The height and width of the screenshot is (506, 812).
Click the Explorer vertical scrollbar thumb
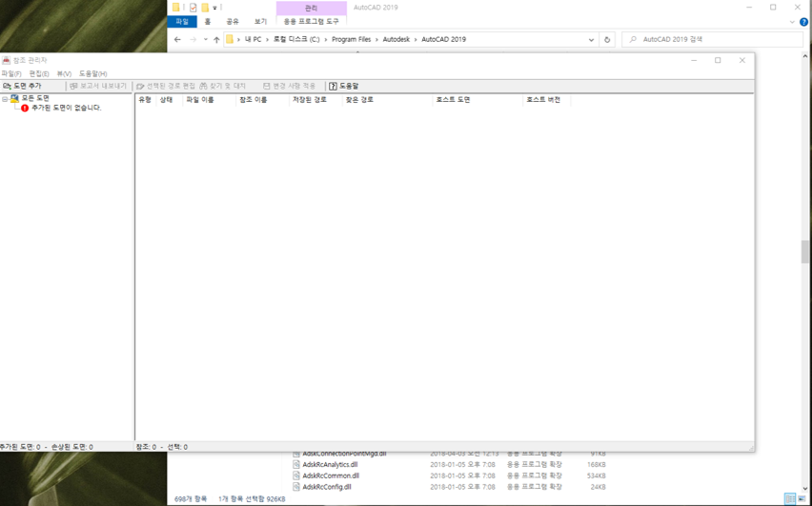[805, 252]
